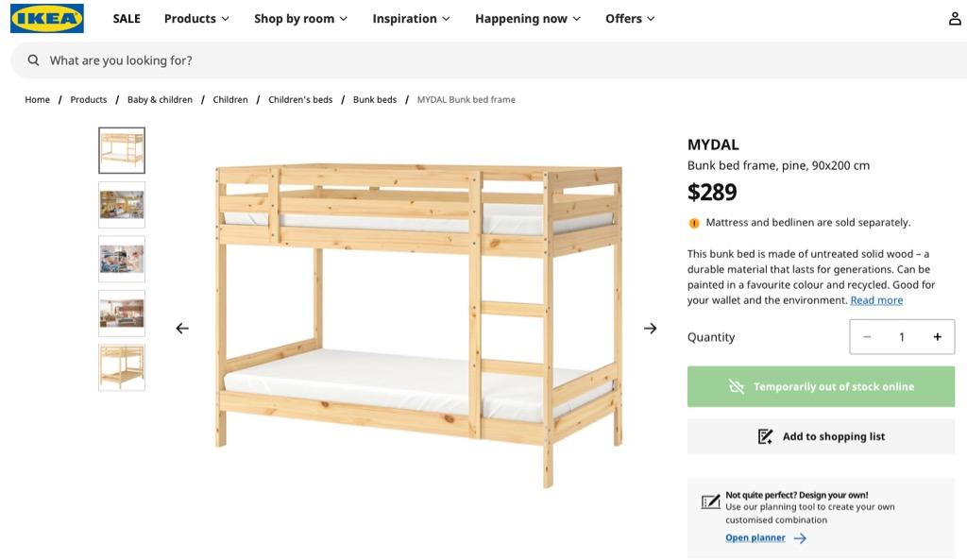Increase quantity with the plus button
This screenshot has width=967, height=560.
pyautogui.click(x=937, y=336)
